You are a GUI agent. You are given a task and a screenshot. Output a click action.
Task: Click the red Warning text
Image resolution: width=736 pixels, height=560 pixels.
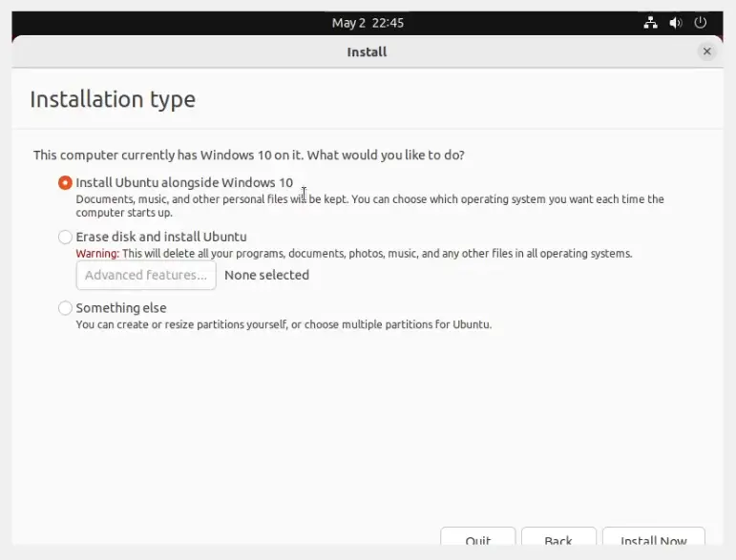pos(97,254)
